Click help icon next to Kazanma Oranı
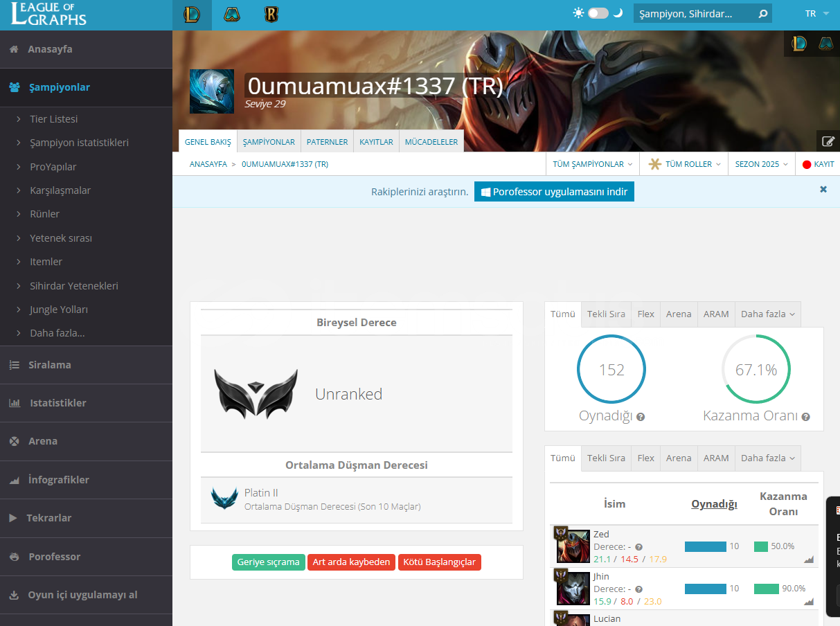Screen dimensions: 840x626 click(805, 417)
